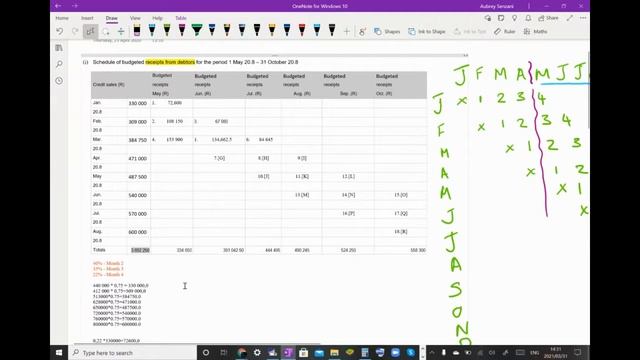640x360 pixels.
Task: Open the more options ellipsis menu
Action: (583, 18)
